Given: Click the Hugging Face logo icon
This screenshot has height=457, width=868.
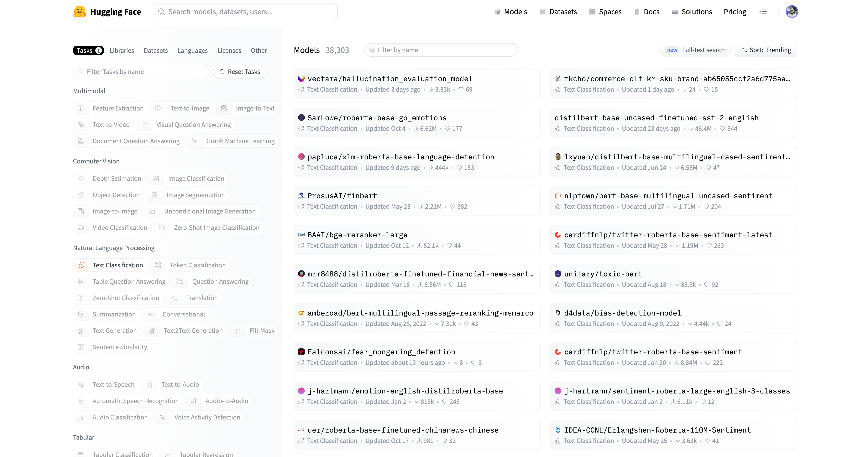Looking at the screenshot, I should tap(80, 12).
